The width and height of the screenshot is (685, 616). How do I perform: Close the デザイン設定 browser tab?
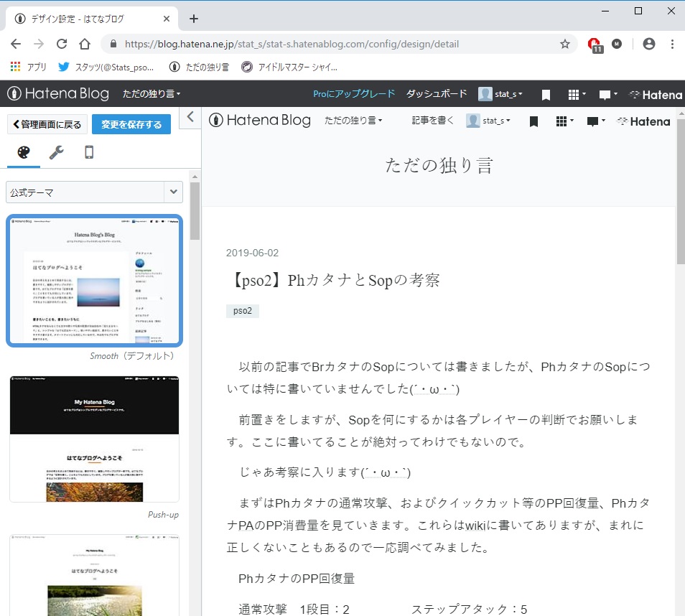[167, 19]
